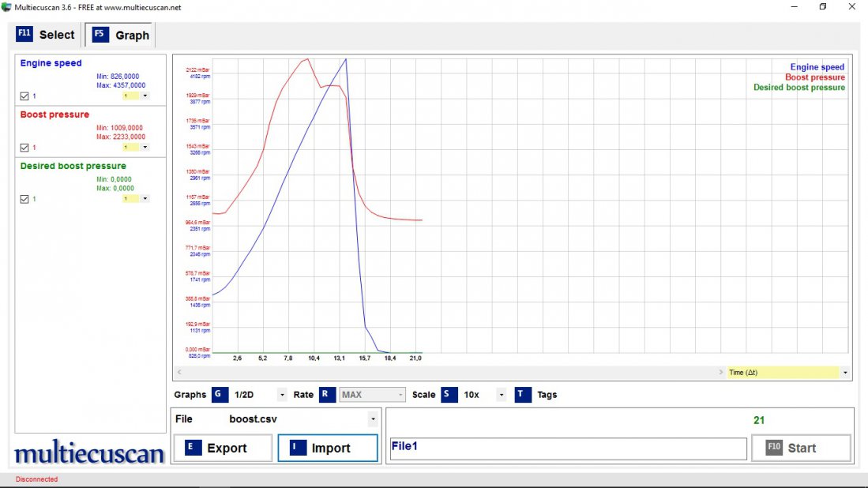Open the boost.csv file dropdown

[x=372, y=419]
